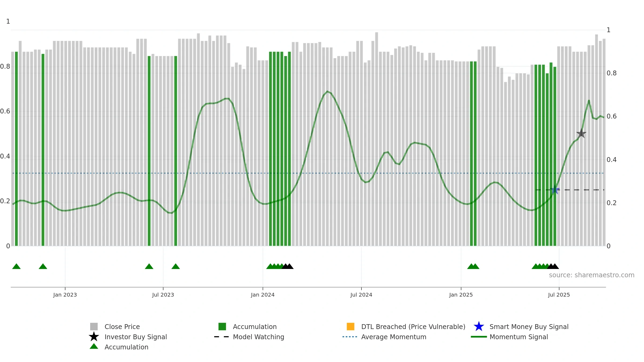Click the Smart Money Buy Signal legend star
The height and width of the screenshot is (362, 644).
click(x=479, y=327)
